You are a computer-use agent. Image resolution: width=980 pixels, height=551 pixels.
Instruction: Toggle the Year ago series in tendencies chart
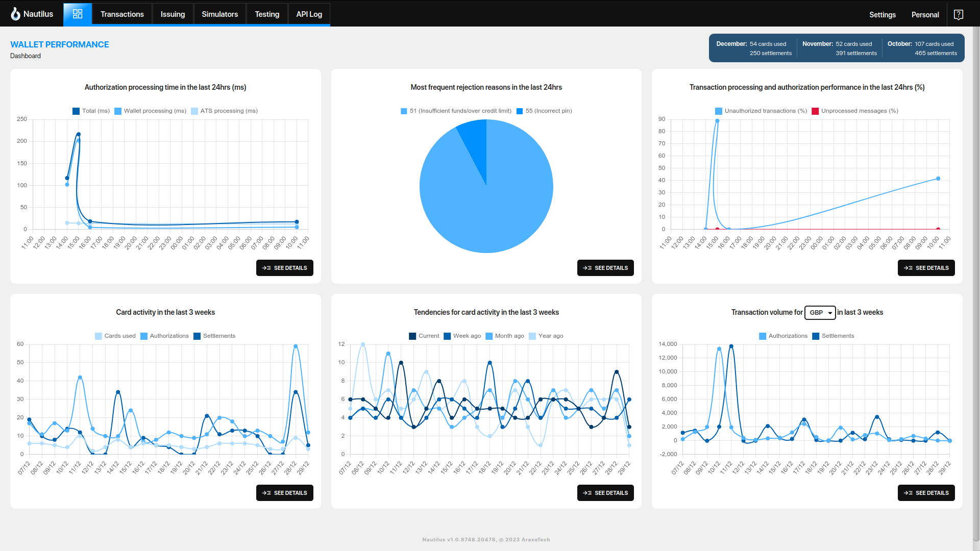pos(546,336)
